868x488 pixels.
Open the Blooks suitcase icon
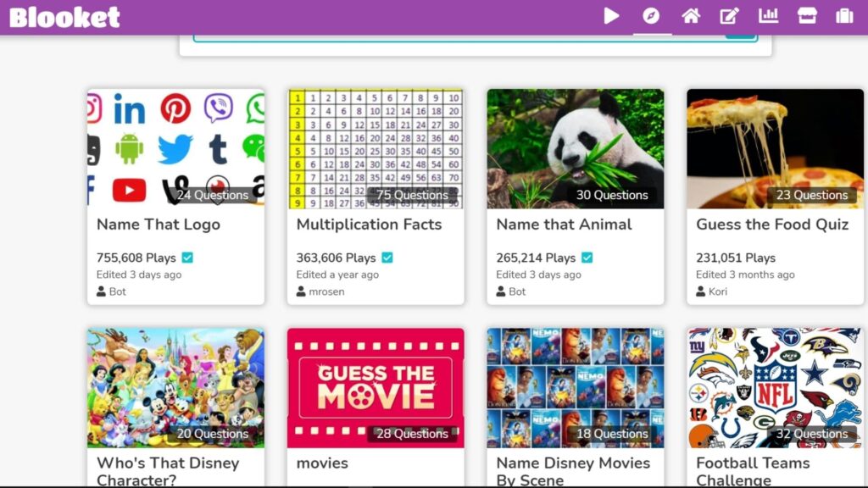coord(844,15)
